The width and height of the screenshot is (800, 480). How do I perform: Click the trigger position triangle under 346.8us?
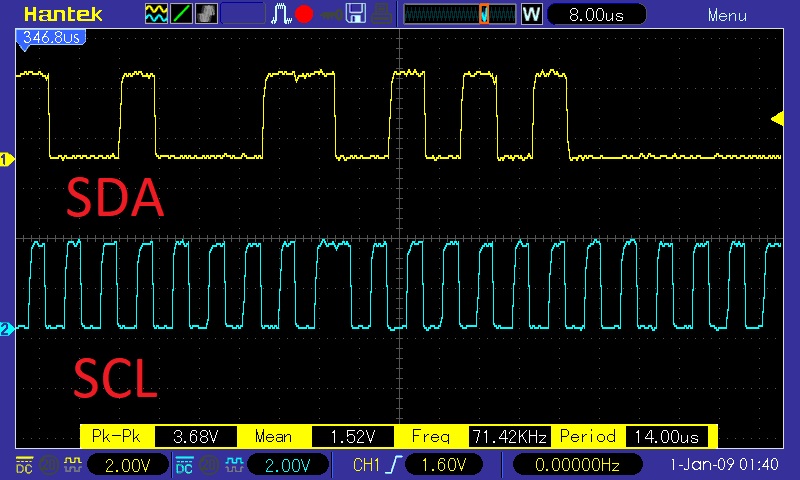pos(24,47)
